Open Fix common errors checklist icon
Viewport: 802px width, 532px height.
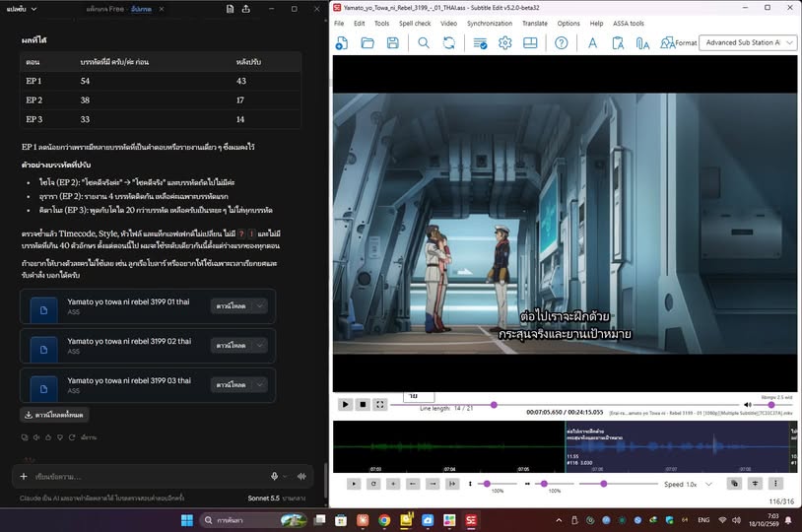pyautogui.click(x=480, y=43)
